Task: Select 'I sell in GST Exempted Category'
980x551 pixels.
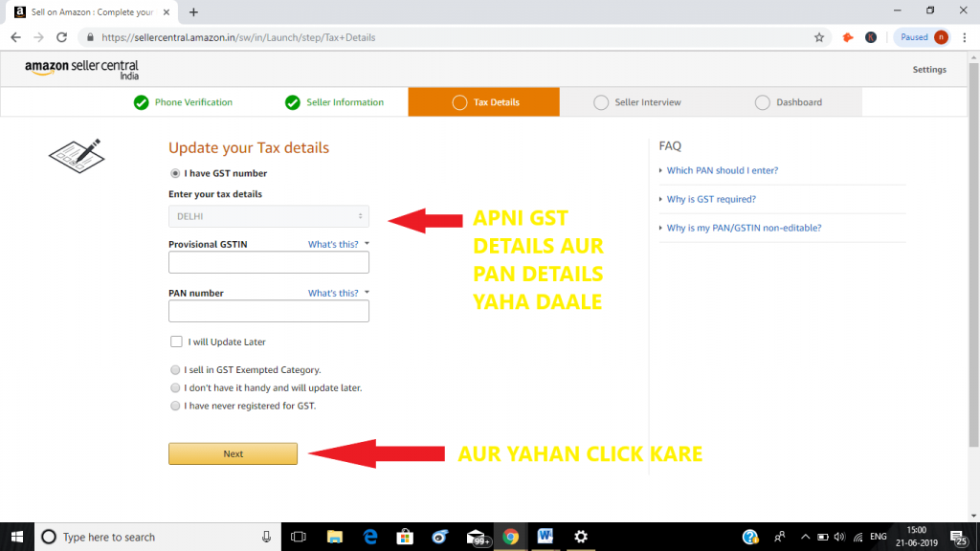Action: click(175, 370)
